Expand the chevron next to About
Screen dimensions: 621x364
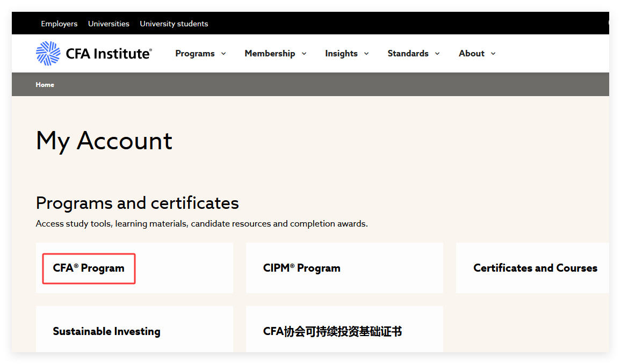(493, 54)
